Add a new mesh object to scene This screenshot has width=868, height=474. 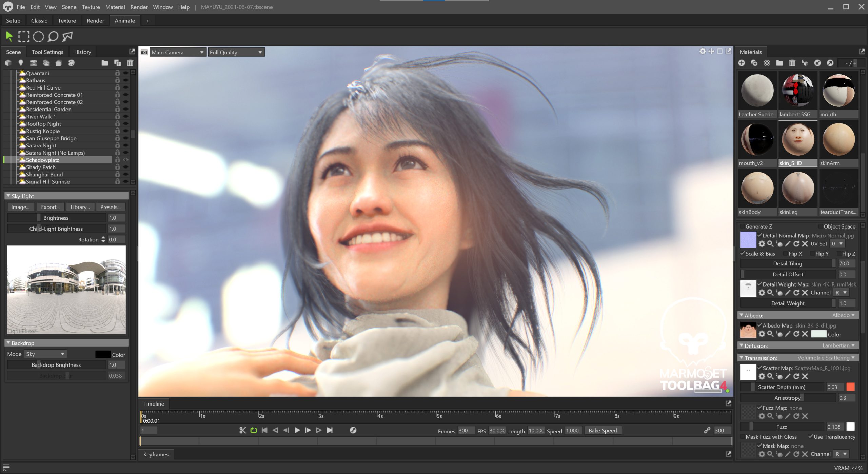click(8, 63)
